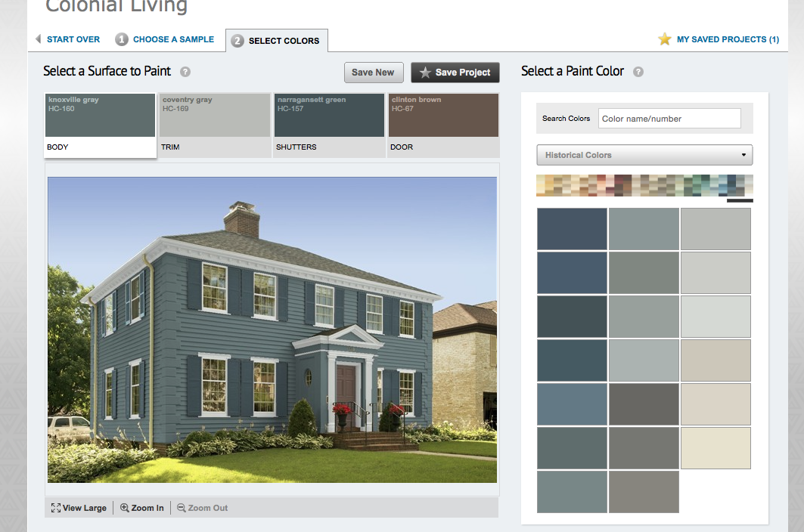Open My Saved Projects (1)
804x532 pixels.
(728, 39)
